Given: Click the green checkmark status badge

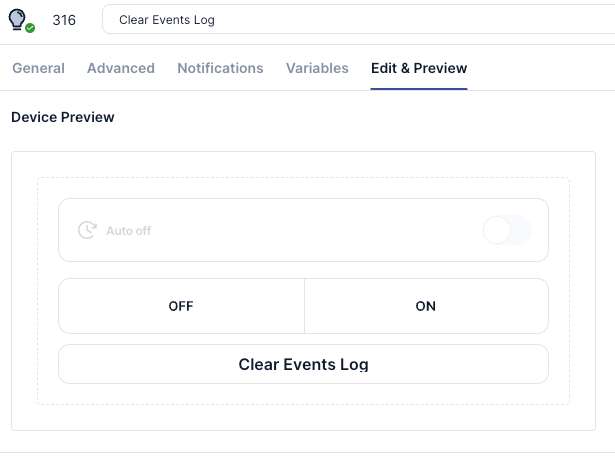Looking at the screenshot, I should point(30,28).
